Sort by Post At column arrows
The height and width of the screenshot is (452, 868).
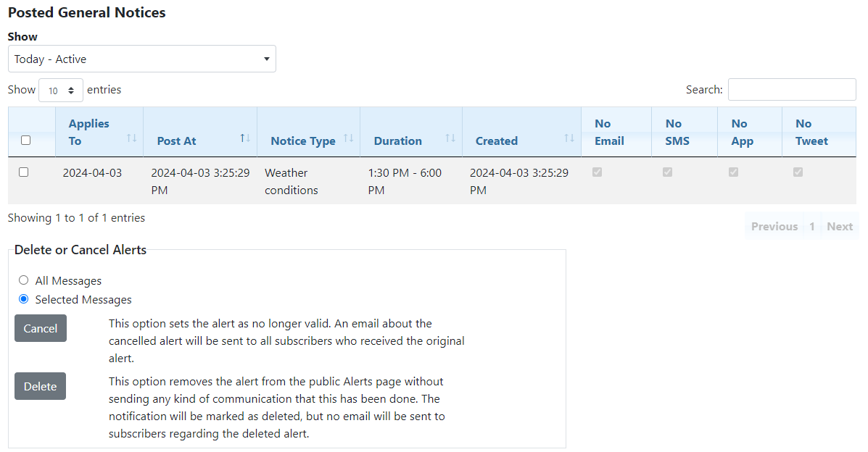pyautogui.click(x=245, y=138)
